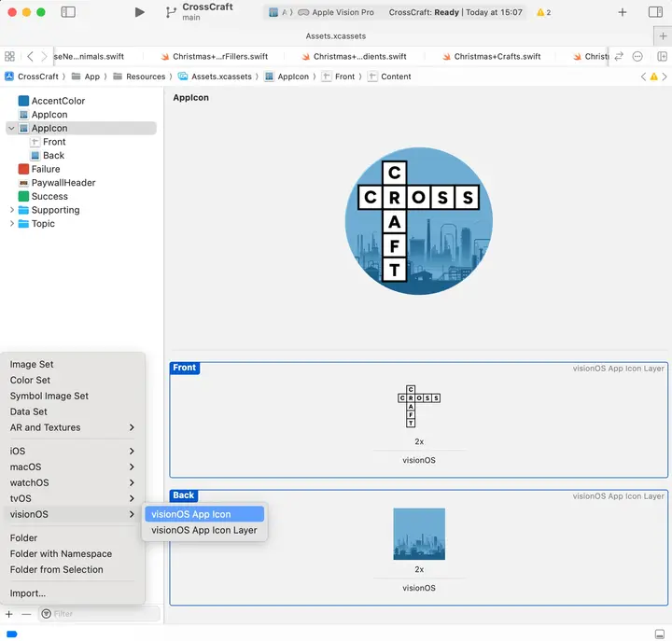Toggle the navigator sidebar panel

point(68,12)
